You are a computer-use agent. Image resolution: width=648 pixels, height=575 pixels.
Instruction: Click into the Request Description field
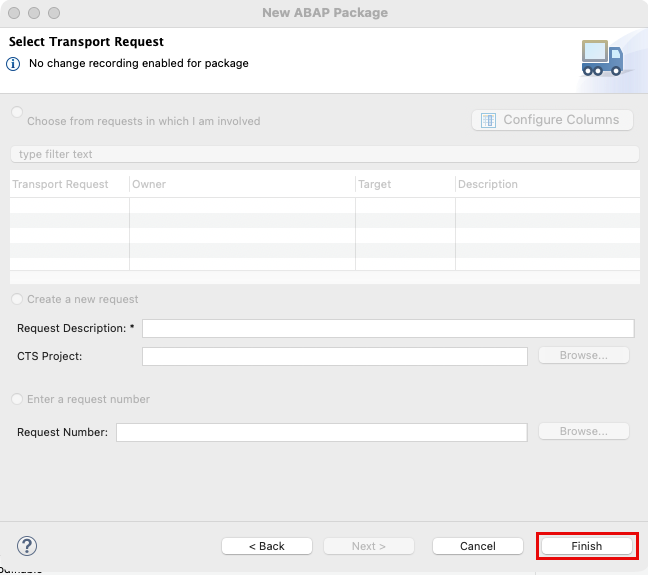(x=388, y=328)
